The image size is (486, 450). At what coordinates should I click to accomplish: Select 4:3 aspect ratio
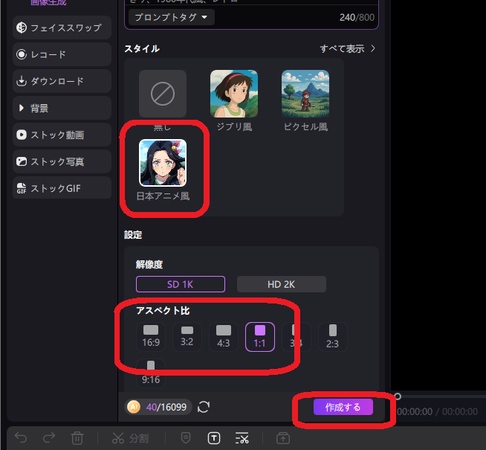(223, 337)
